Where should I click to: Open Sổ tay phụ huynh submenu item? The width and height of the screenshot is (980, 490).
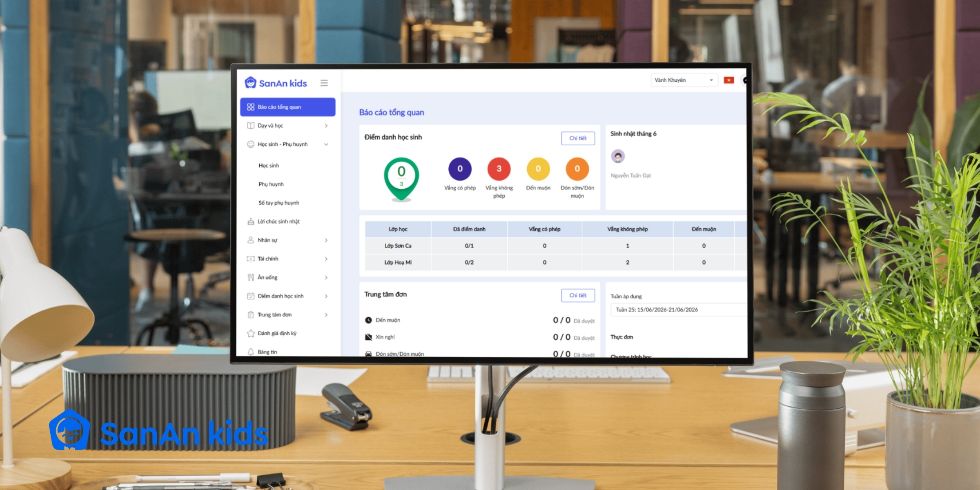coord(279,203)
